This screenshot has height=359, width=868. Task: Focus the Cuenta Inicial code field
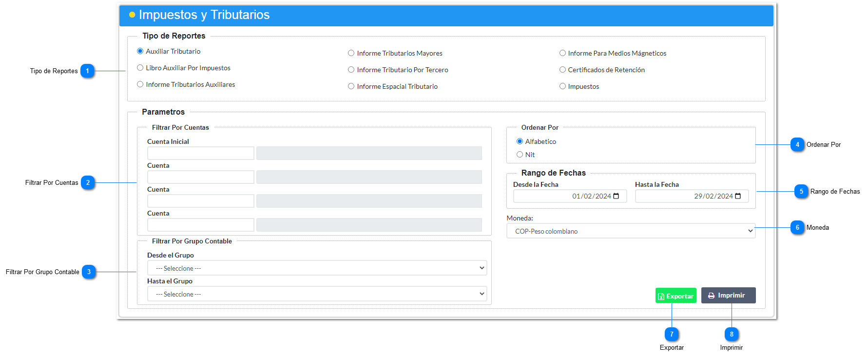coord(201,153)
